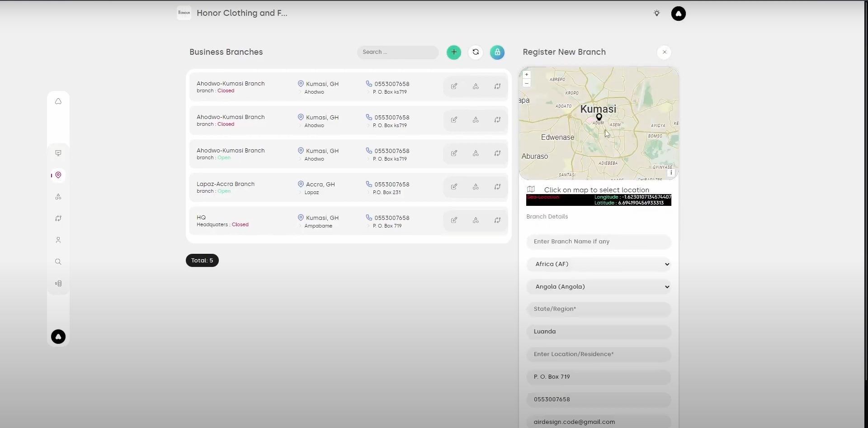Open the top-right profile avatar
Image resolution: width=868 pixels, height=428 pixels.
tap(678, 14)
